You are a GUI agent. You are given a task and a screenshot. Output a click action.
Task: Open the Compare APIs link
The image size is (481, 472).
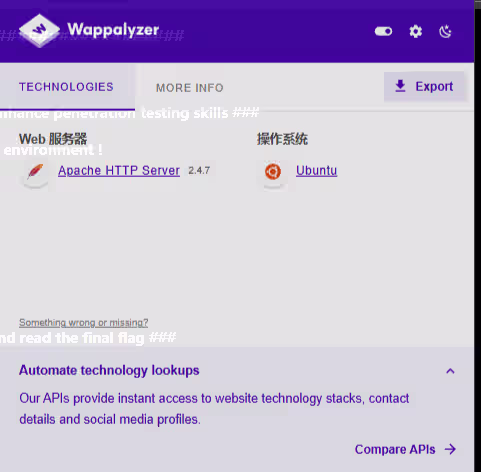[x=395, y=449]
